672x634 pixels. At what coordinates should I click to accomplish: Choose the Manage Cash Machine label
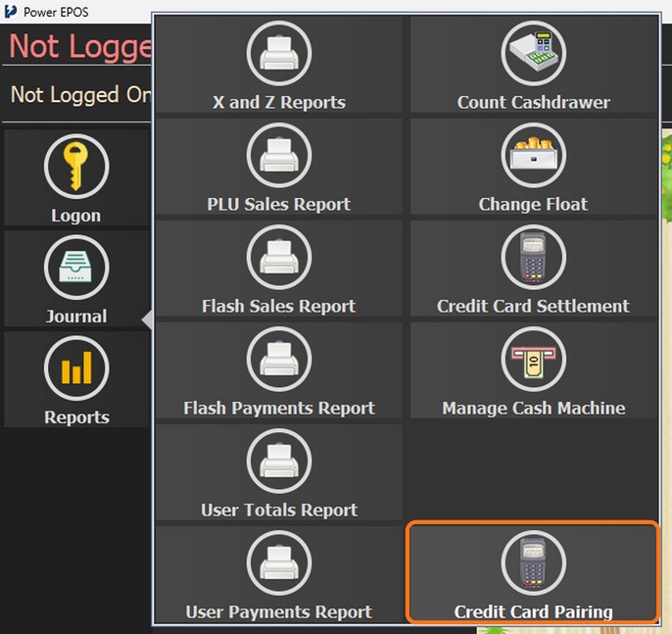click(534, 409)
